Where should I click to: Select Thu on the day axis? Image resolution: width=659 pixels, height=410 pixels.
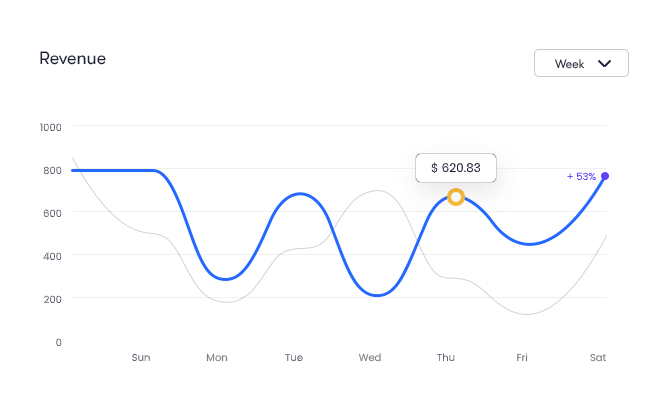[446, 357]
